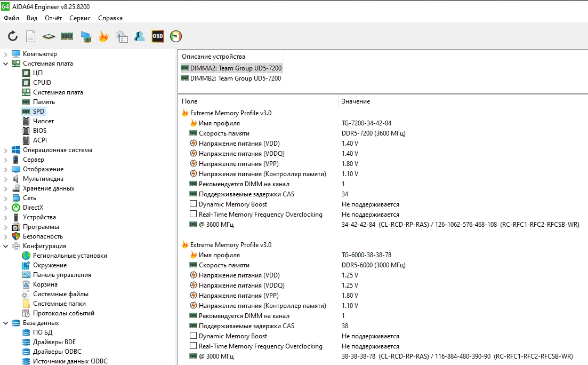Click the AIDA64 title bar app icon
The width and height of the screenshot is (588, 365).
pyautogui.click(x=5, y=6)
